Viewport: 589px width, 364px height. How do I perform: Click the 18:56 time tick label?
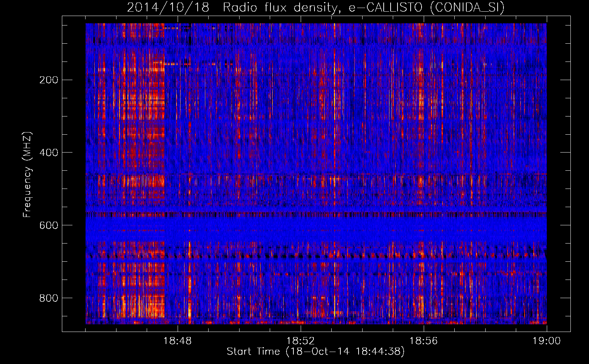click(x=424, y=341)
